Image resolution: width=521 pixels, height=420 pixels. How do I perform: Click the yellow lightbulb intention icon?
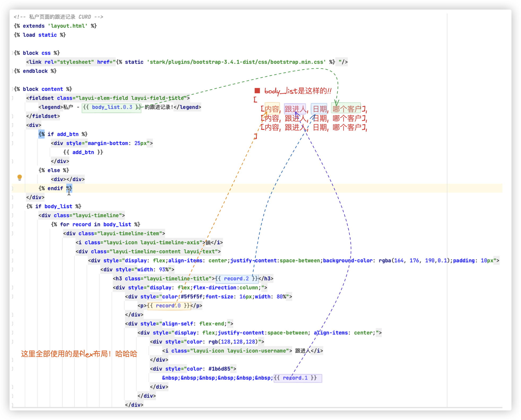[x=20, y=177]
